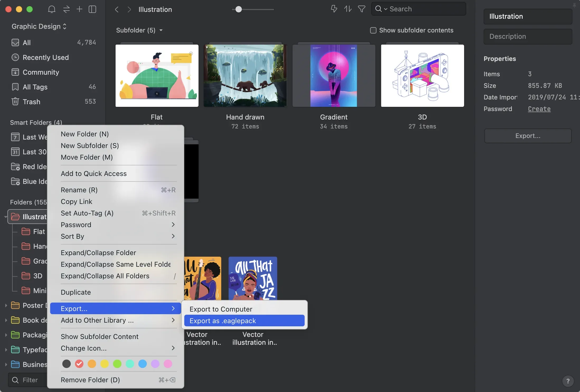Click the thumbnail size slider knob

click(239, 9)
